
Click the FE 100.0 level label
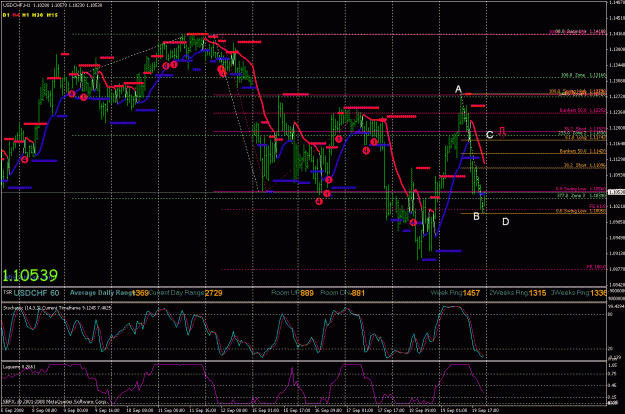pyautogui.click(x=596, y=267)
